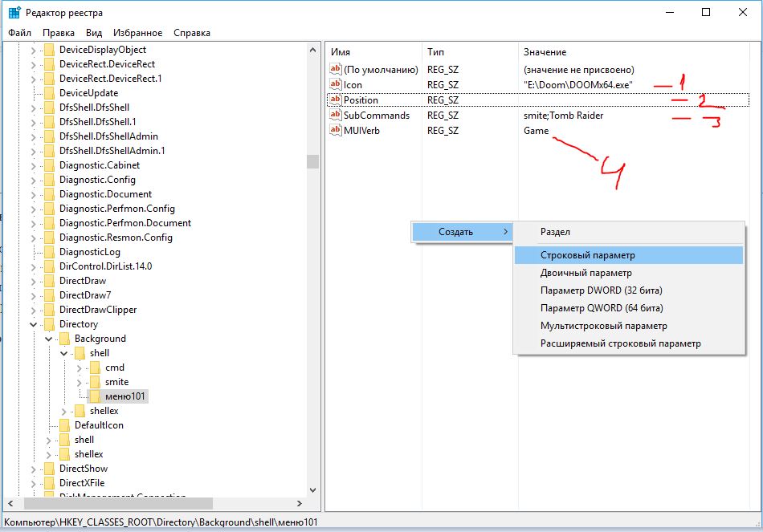Click the Значение column header
This screenshot has height=532, width=763.
point(545,52)
